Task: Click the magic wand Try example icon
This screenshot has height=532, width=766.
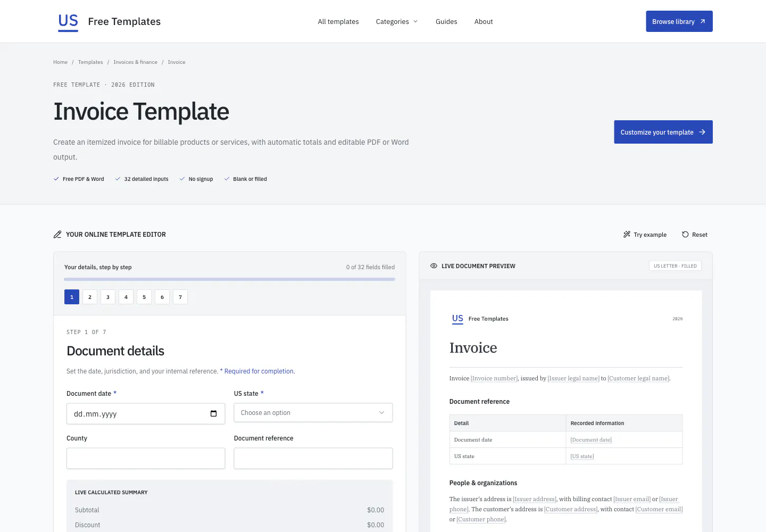Action: [627, 235]
